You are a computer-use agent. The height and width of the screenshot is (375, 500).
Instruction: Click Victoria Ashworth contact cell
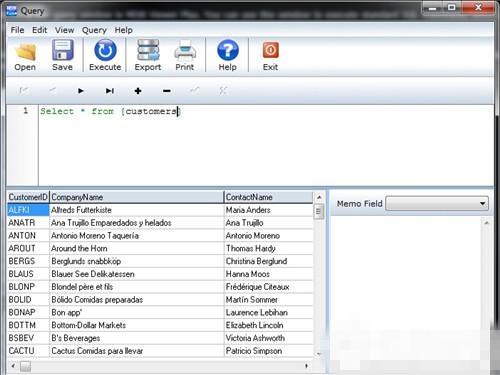click(x=269, y=338)
